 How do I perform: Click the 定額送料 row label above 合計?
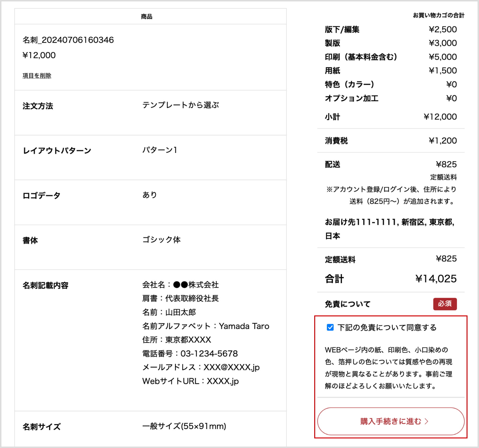(340, 260)
